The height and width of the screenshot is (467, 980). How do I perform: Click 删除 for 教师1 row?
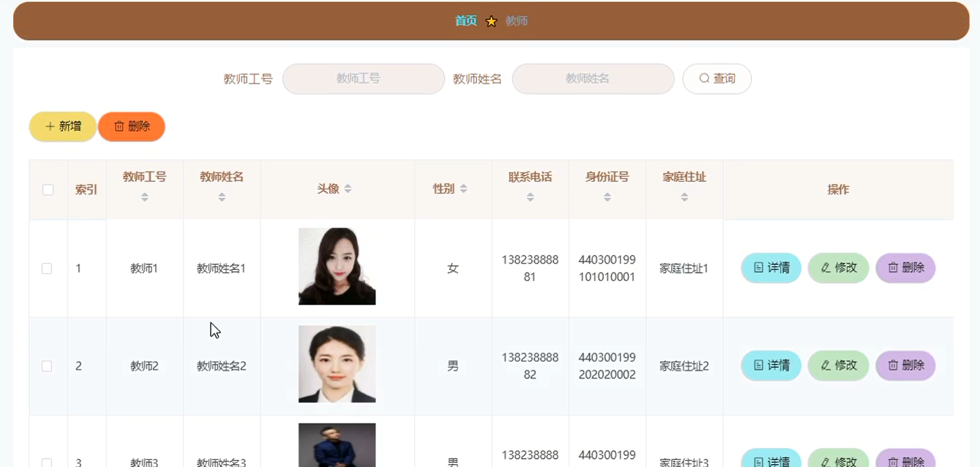(x=905, y=268)
